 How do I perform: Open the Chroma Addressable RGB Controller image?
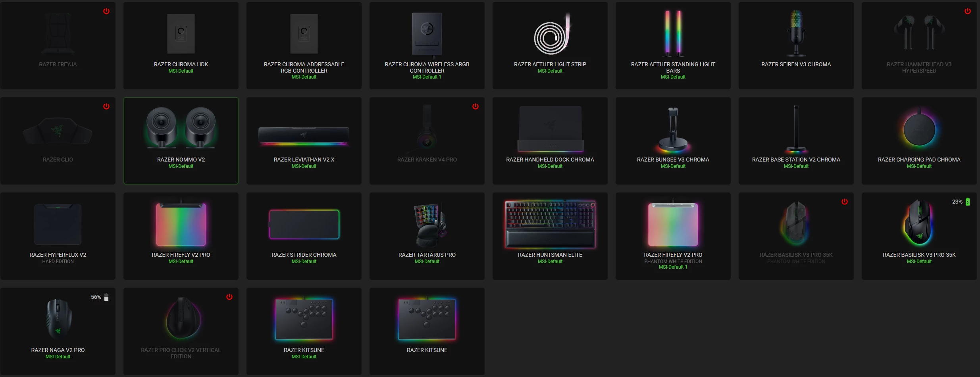click(304, 34)
